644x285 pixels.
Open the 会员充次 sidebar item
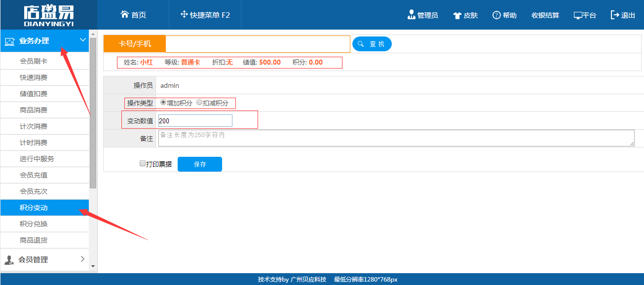(44, 191)
